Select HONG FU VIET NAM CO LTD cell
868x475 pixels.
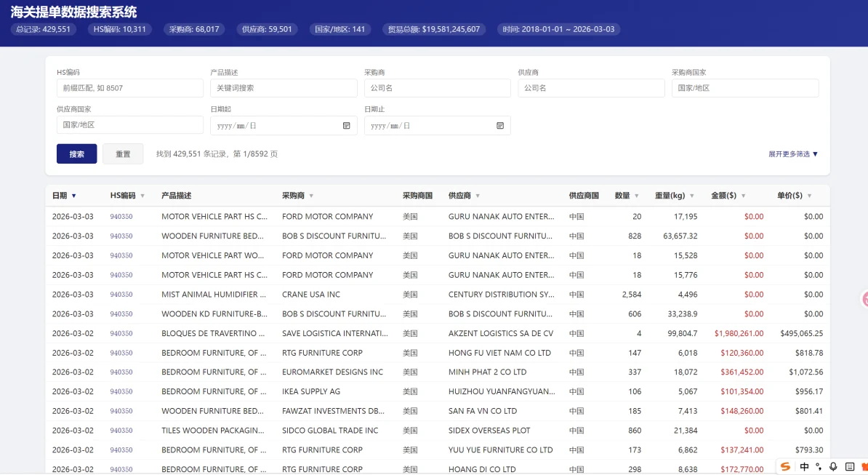500,353
